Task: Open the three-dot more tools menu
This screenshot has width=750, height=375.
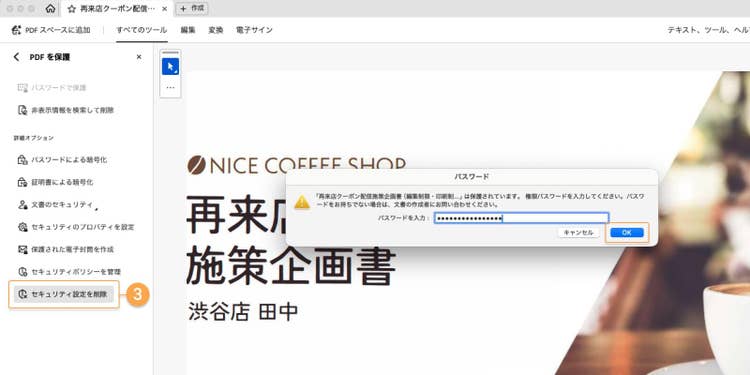Action: click(170, 88)
